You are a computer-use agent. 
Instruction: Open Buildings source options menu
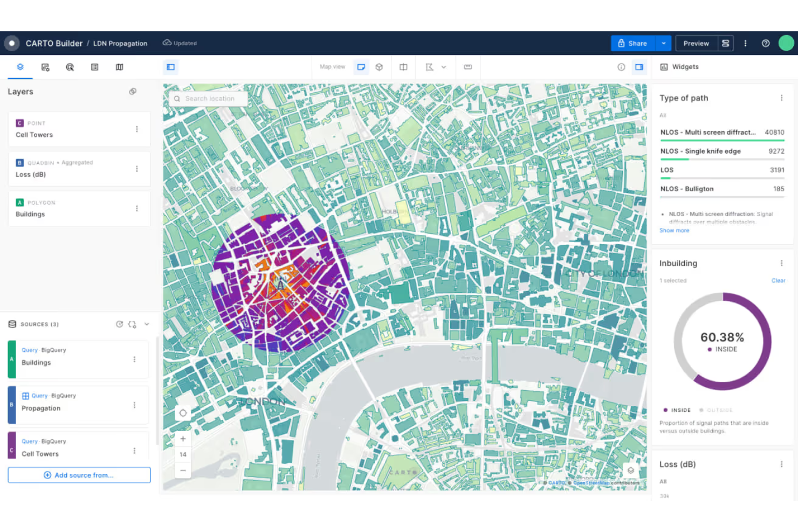click(134, 360)
